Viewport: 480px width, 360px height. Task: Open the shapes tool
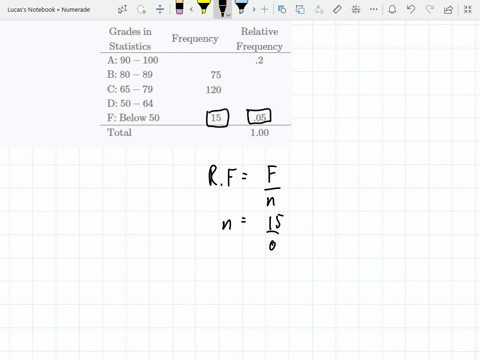(x=282, y=9)
